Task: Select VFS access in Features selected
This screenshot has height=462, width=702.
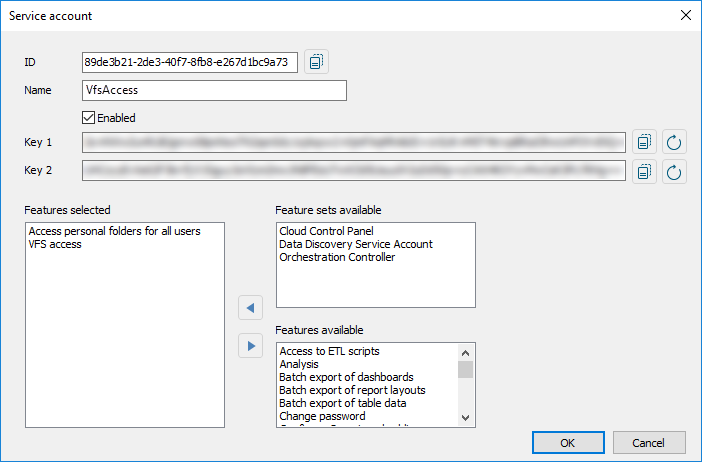Action: 55,244
